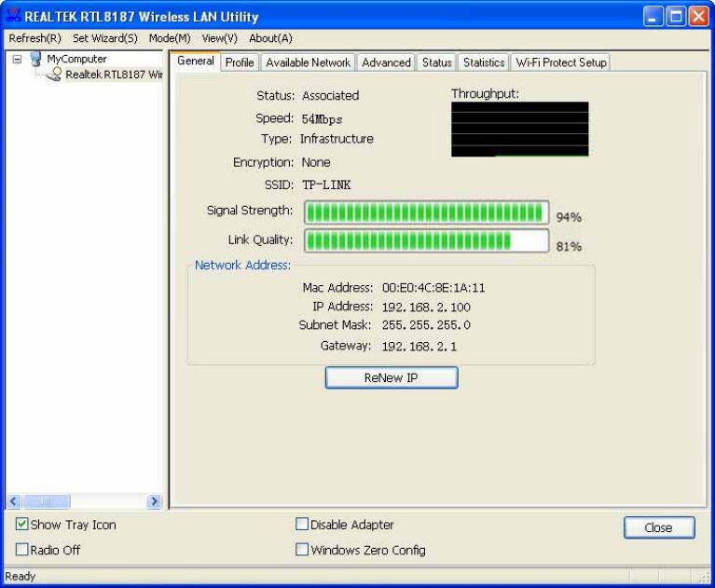This screenshot has width=715, height=588.
Task: Collapse the MyComputer tree node
Action: pyautogui.click(x=17, y=60)
